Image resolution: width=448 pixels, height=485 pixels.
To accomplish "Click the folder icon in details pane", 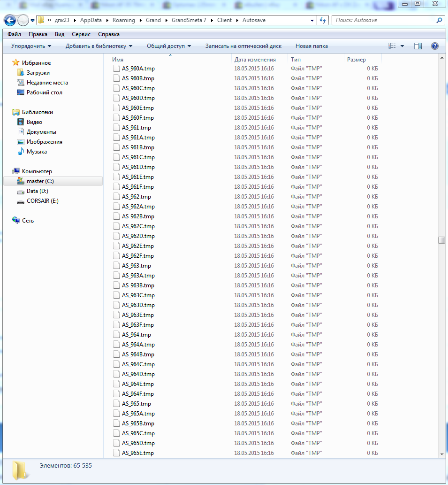I will tap(20, 471).
